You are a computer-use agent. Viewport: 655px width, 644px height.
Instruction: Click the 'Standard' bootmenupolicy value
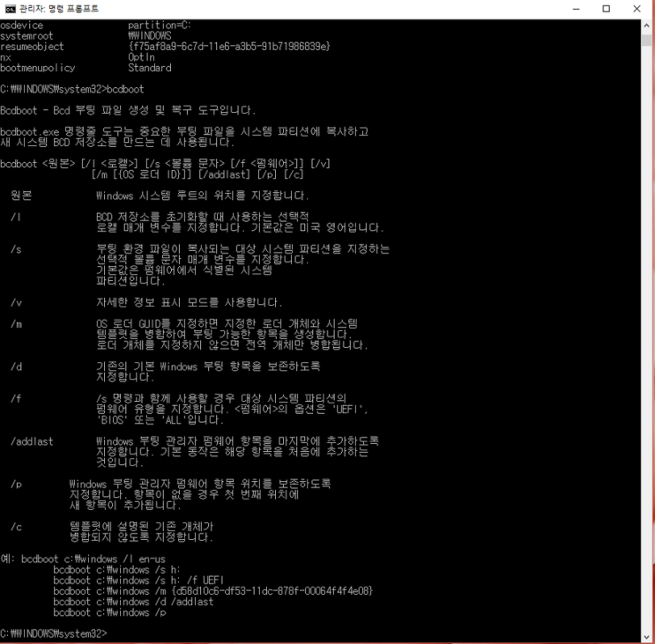click(x=150, y=68)
